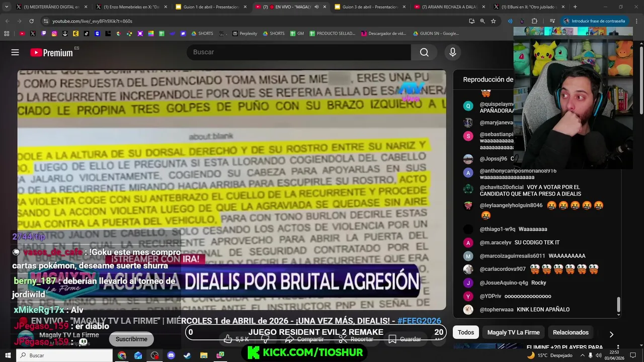
Task: Open the Descargador de víd... bookmark
Action: [383, 34]
